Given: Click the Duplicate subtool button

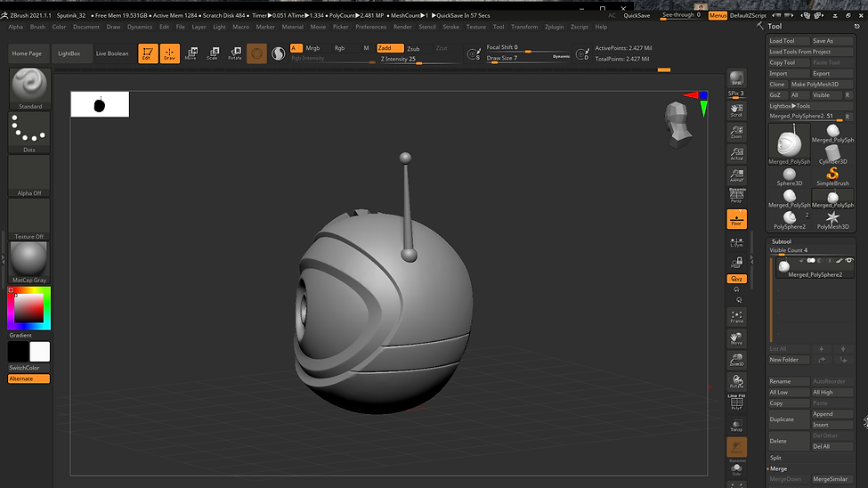Looking at the screenshot, I should coord(789,419).
